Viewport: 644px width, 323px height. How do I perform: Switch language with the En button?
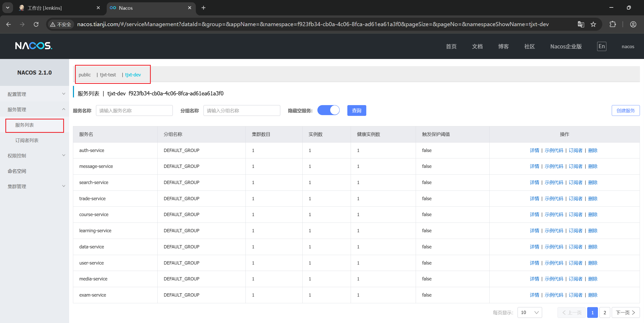(x=602, y=46)
